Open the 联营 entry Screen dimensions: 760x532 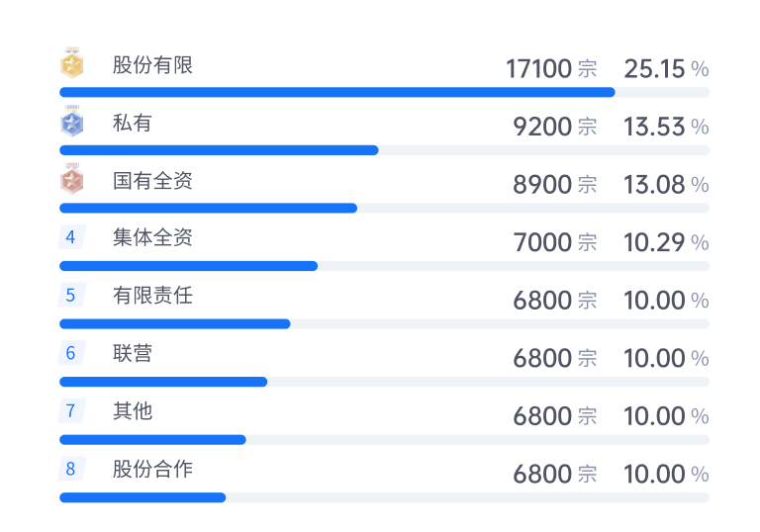click(133, 353)
